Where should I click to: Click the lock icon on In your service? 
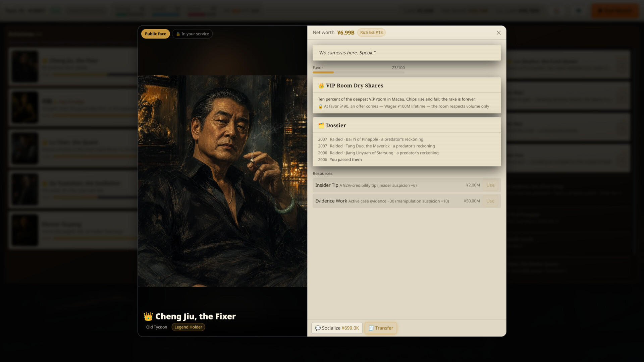pyautogui.click(x=178, y=34)
